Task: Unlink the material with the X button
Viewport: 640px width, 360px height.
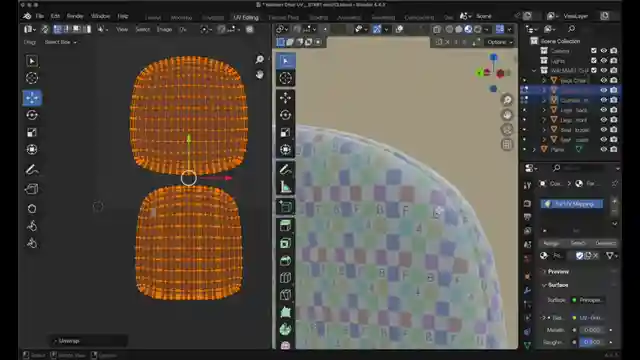Action: [596, 256]
